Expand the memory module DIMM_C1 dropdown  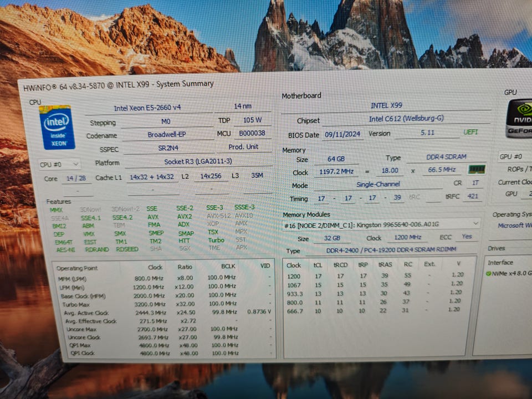coord(382,224)
